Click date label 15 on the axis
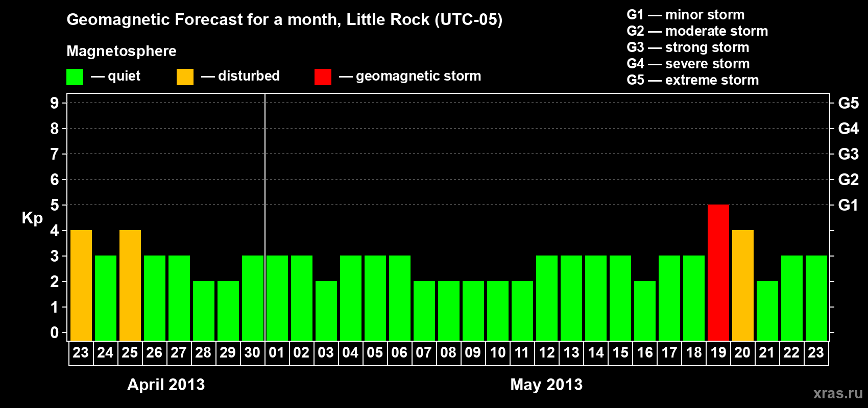Viewport: 868px width, 408px height. 620,352
